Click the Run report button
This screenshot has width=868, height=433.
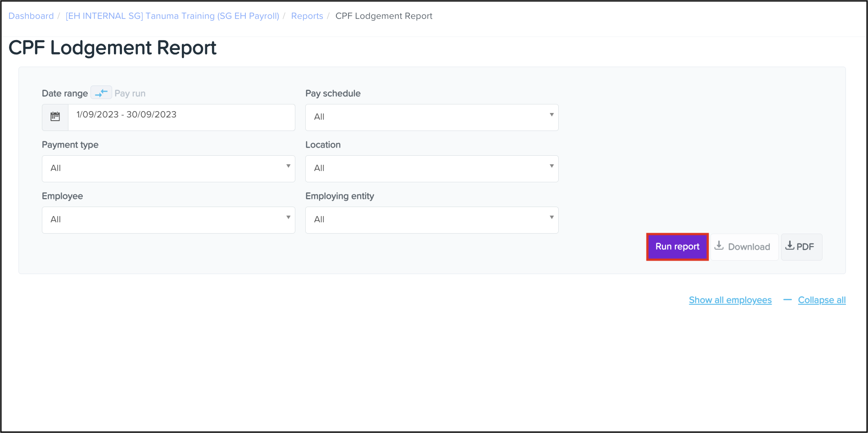[x=677, y=247]
